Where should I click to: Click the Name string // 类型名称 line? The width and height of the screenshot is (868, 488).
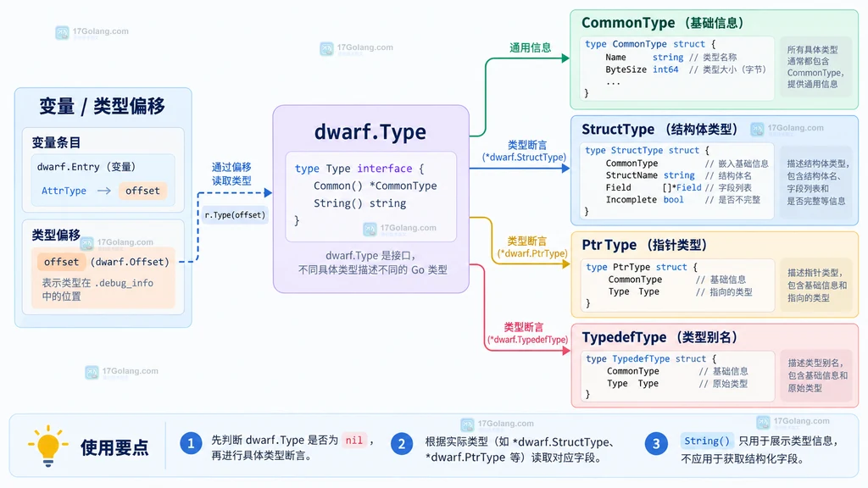pos(671,57)
